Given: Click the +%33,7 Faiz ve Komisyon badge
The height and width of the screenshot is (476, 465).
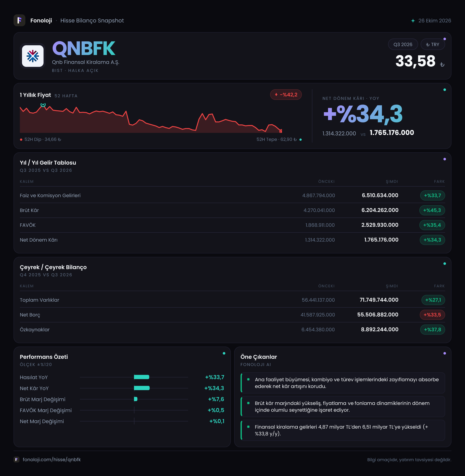Looking at the screenshot, I should click(x=432, y=195).
